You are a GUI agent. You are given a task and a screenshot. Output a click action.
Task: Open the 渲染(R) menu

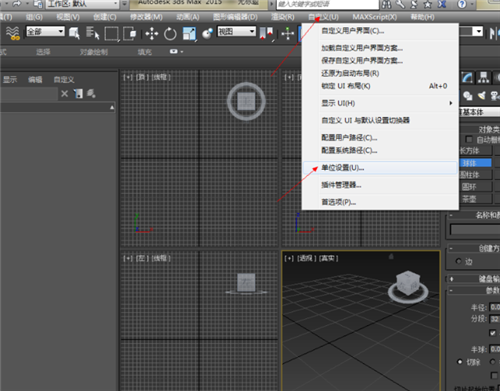(283, 17)
